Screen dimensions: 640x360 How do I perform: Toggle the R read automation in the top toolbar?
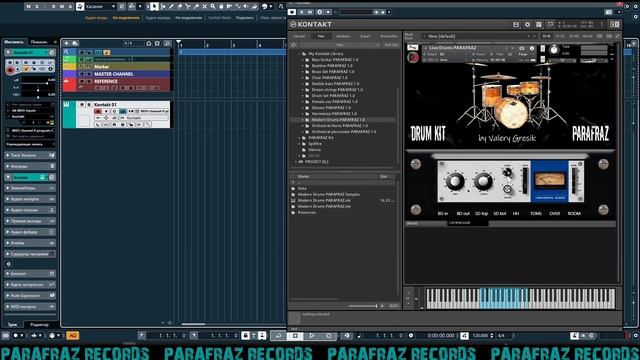pos(53,7)
